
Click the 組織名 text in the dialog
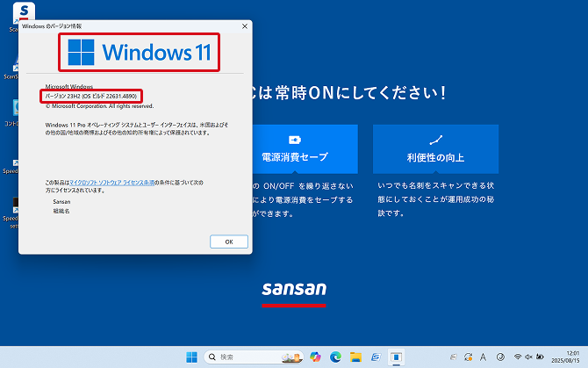(61, 211)
